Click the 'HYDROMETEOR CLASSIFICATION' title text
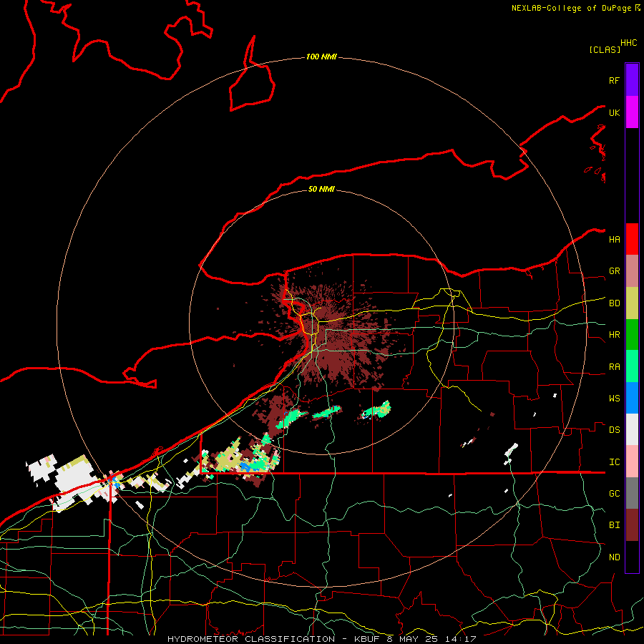Image resolution: width=644 pixels, height=644 pixels. (251, 639)
